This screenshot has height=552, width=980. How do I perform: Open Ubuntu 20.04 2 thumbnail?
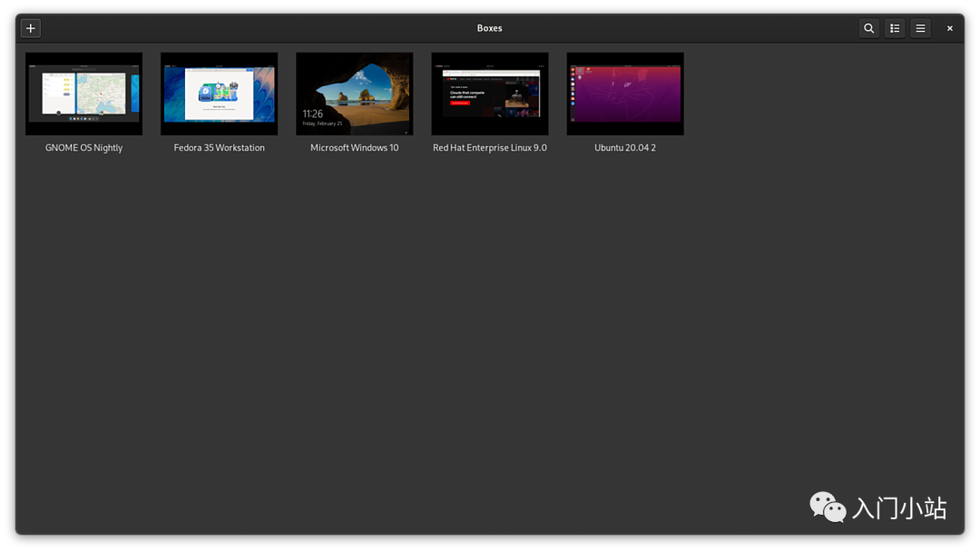(625, 94)
